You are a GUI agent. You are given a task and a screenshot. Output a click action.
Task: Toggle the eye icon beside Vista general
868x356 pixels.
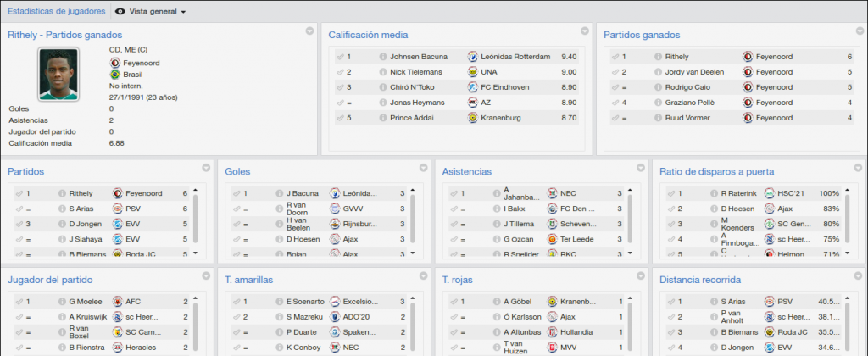[x=120, y=12]
